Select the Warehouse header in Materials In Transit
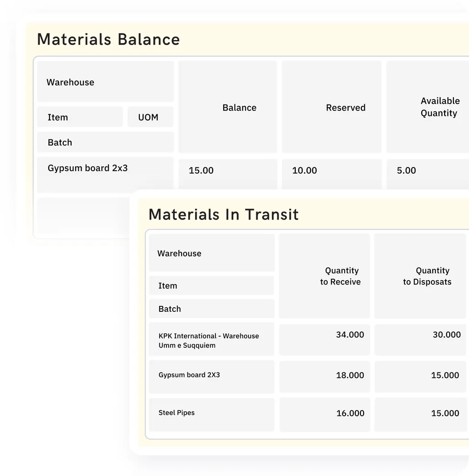Image resolution: width=469 pixels, height=476 pixels. [212, 253]
